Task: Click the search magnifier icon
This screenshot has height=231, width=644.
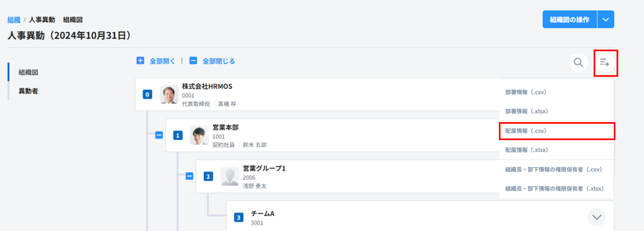Action: 578,62
